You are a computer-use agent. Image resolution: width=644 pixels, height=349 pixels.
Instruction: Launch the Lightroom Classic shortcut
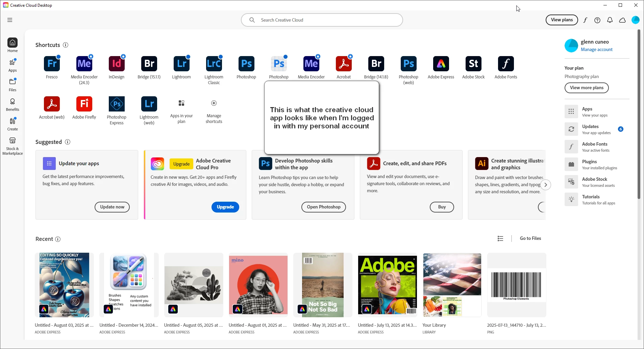214,64
